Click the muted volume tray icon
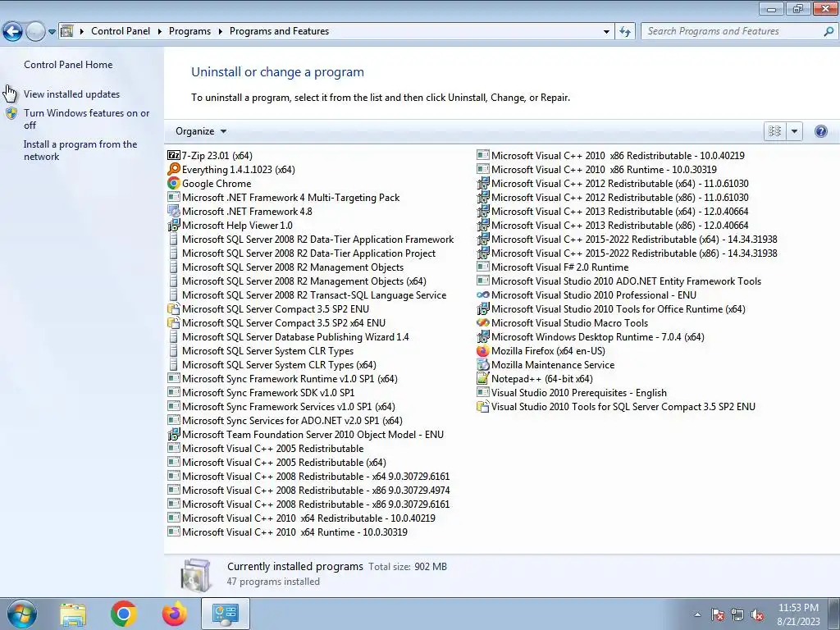Screen dimensions: 840x630 pos(757,614)
